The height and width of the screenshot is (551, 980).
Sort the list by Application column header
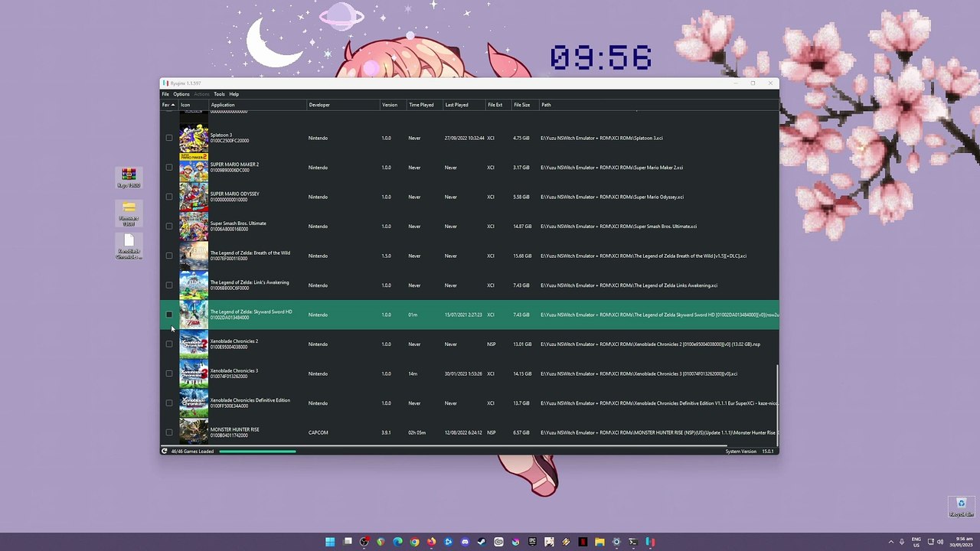tap(257, 105)
